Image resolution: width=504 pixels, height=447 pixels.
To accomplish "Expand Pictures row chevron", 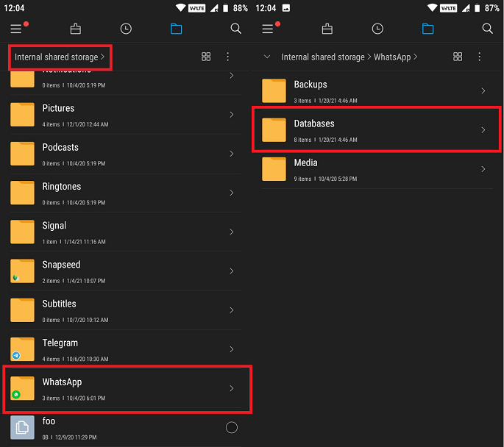I will point(232,115).
